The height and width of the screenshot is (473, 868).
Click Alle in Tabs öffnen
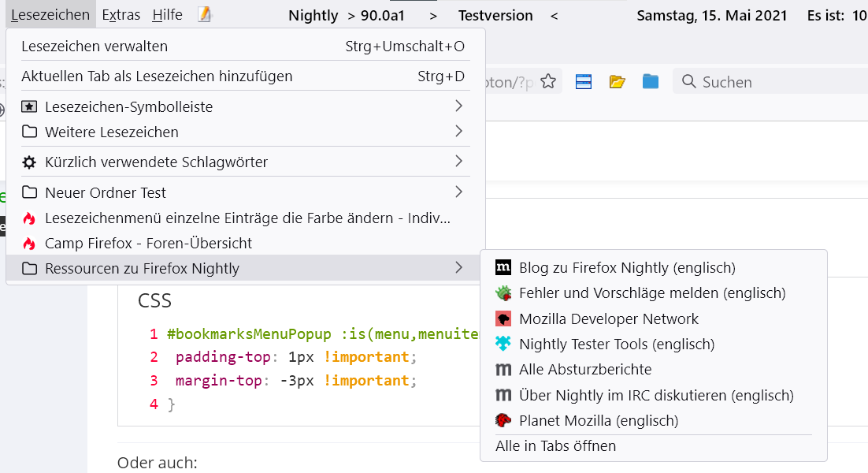[x=555, y=446]
